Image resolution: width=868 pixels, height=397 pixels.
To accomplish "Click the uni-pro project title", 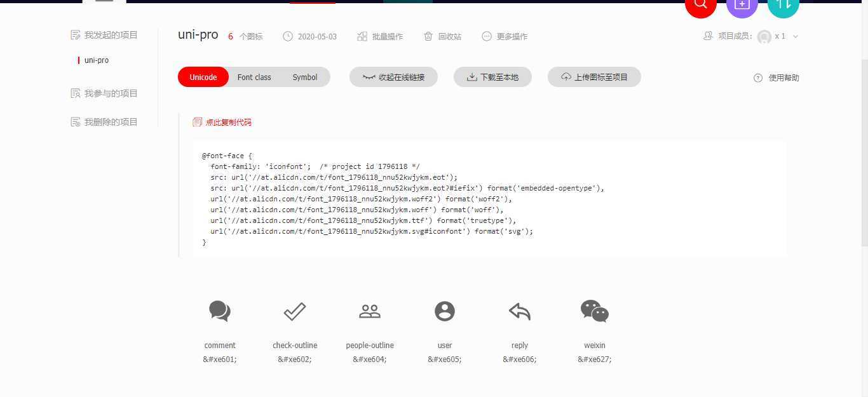I will (198, 35).
